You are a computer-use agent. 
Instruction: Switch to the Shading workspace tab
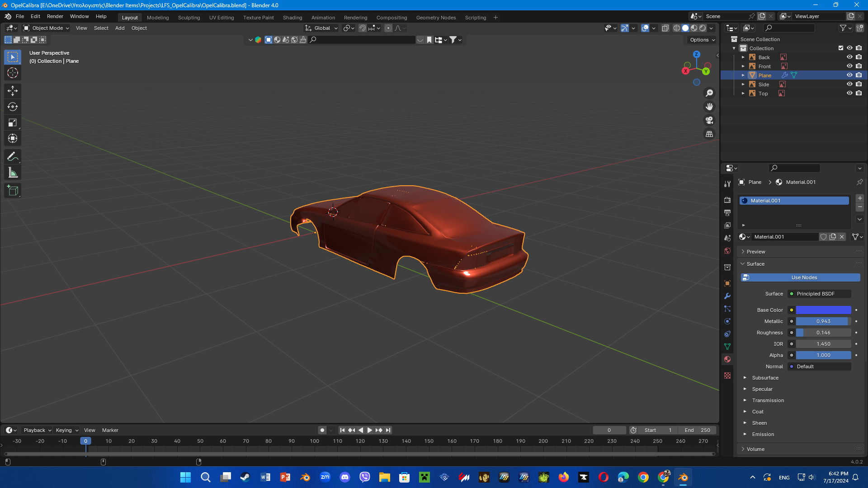click(x=292, y=18)
